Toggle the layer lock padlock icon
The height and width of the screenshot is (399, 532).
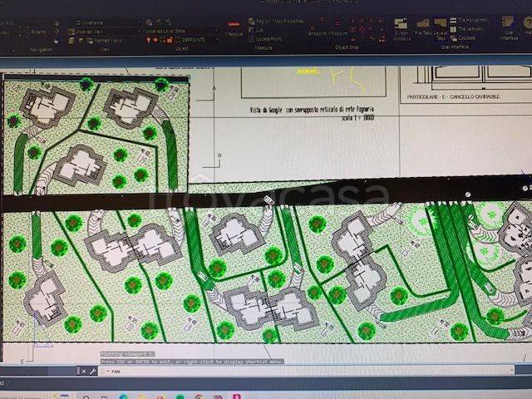(170, 40)
